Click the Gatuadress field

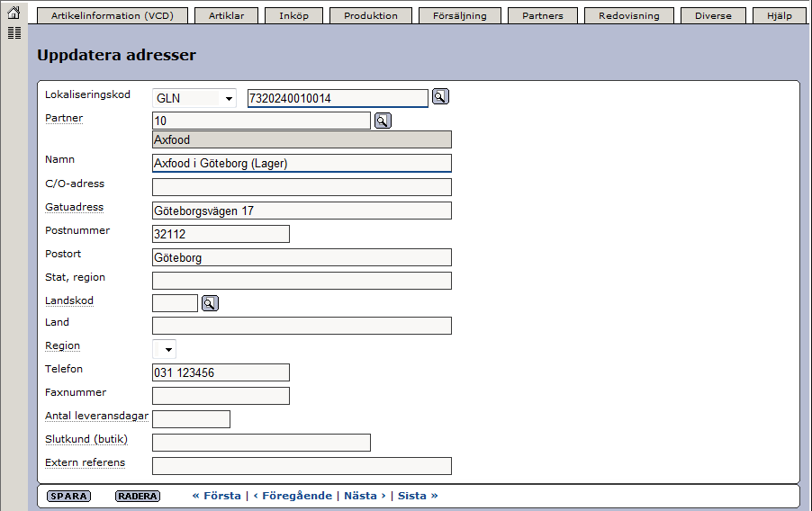[302, 211]
